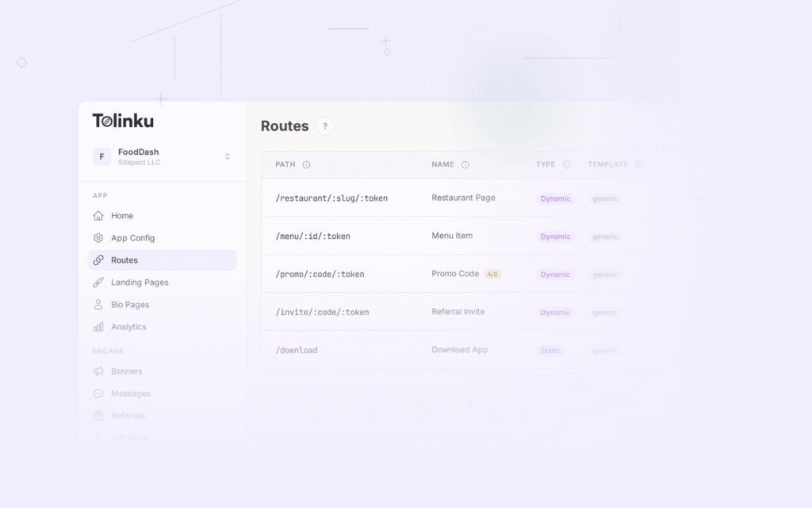Select the Home icon in the sidebar

pos(98,215)
